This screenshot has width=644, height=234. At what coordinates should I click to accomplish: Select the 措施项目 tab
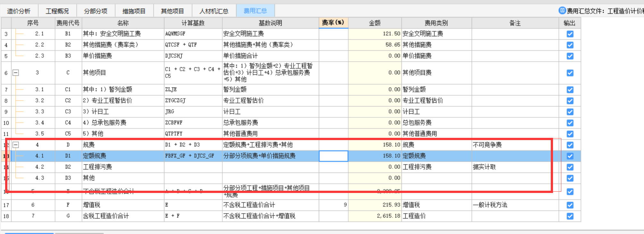tap(134, 11)
